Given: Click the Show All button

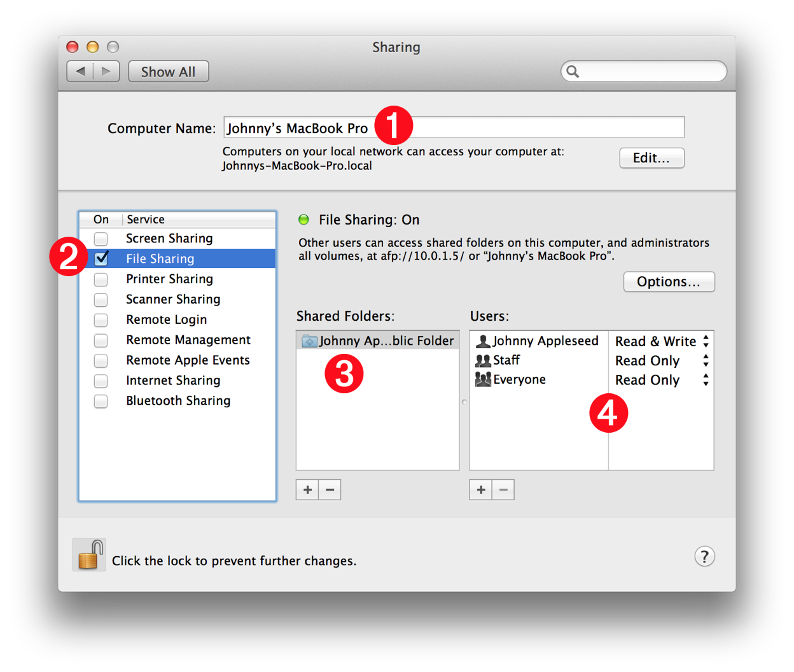Looking at the screenshot, I should tap(169, 71).
